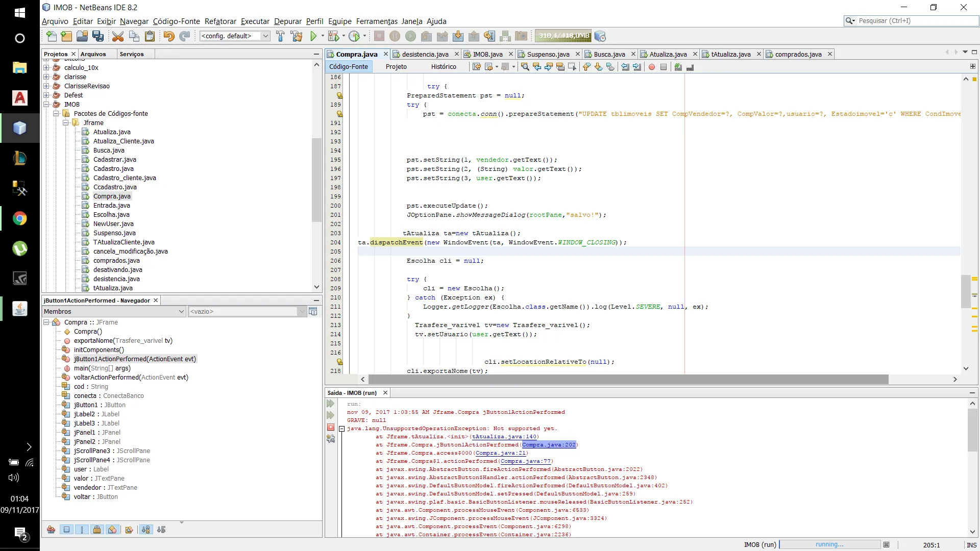Click the Run Project green play icon
Image resolution: width=980 pixels, height=551 pixels.
point(313,36)
